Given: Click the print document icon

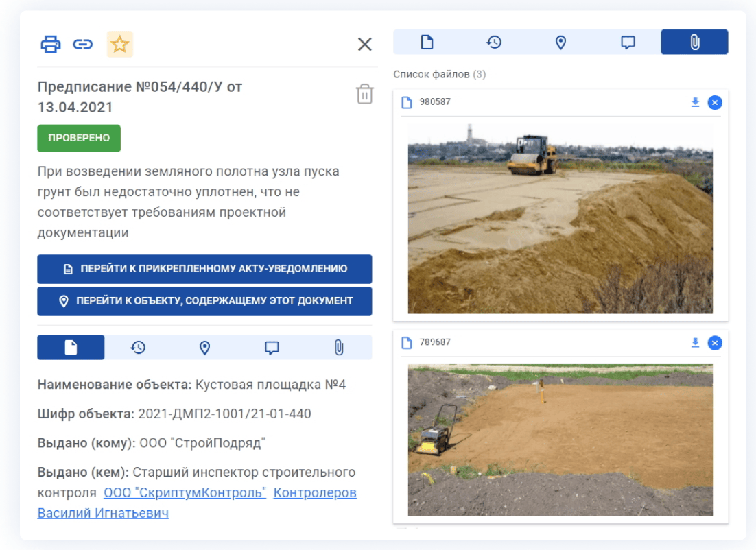Looking at the screenshot, I should [x=51, y=45].
